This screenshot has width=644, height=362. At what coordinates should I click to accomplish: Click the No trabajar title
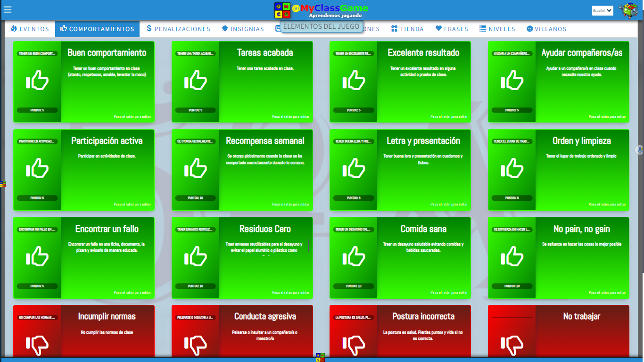coord(582,316)
